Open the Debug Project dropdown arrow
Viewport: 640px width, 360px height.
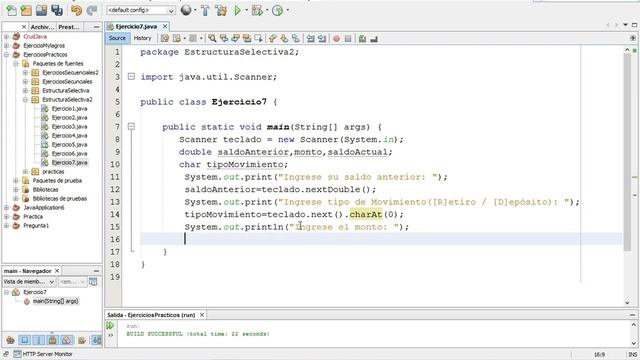pos(267,10)
